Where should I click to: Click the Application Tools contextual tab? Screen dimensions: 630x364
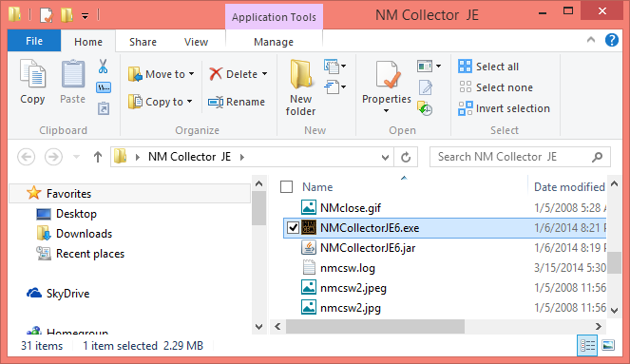[274, 17]
